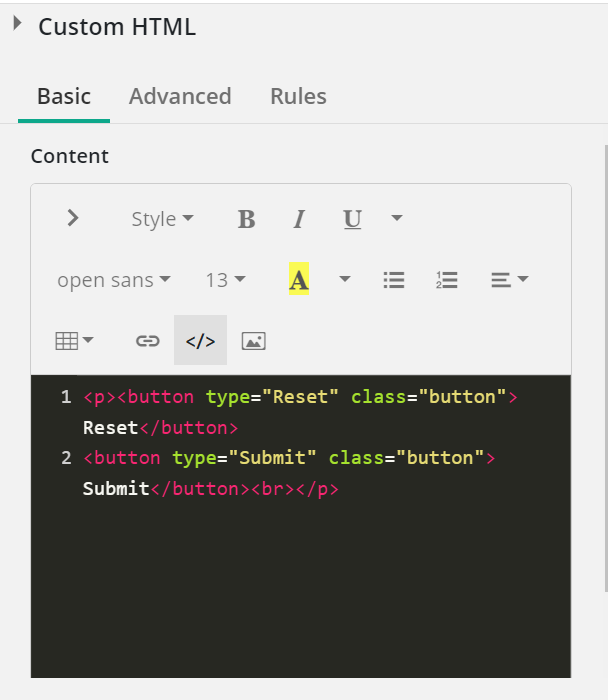The height and width of the screenshot is (700, 608).
Task: Expand more font style options arrow
Action: 397,219
